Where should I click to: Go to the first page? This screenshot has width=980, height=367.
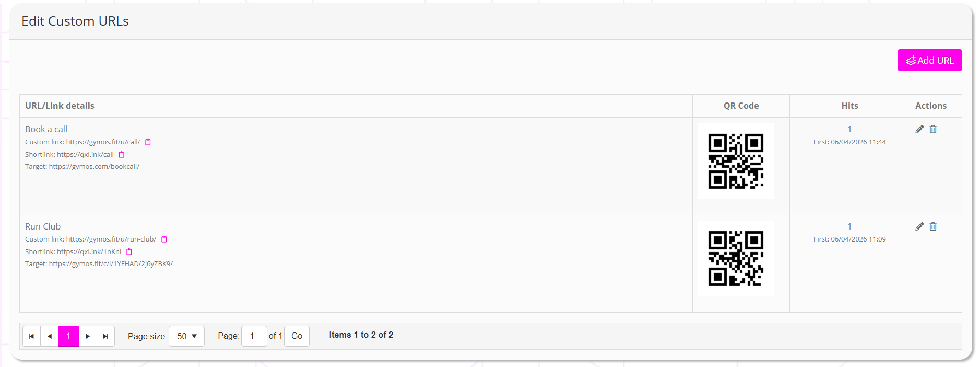click(31, 336)
